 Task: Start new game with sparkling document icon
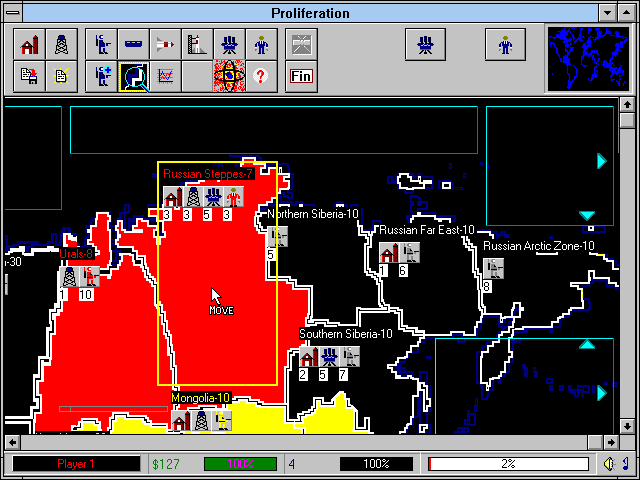(61, 76)
